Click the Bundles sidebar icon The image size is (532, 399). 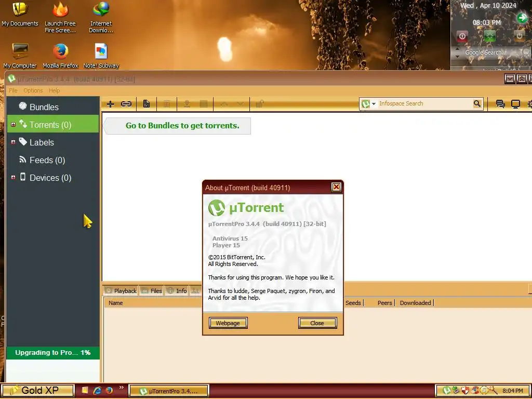point(23,106)
